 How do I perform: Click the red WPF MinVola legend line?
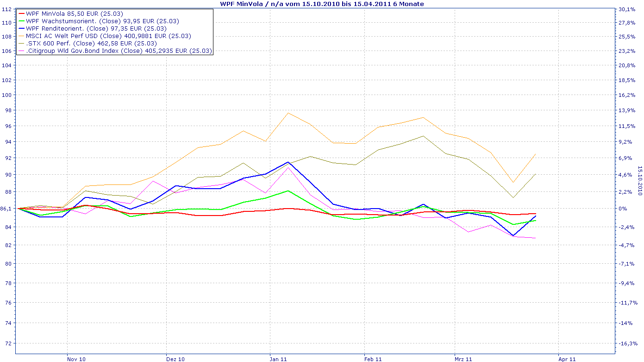21,14
